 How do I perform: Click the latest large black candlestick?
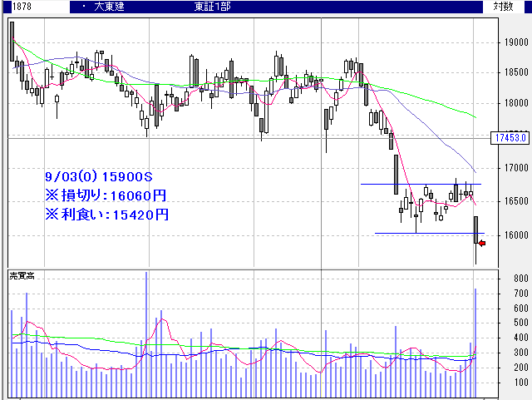click(476, 230)
